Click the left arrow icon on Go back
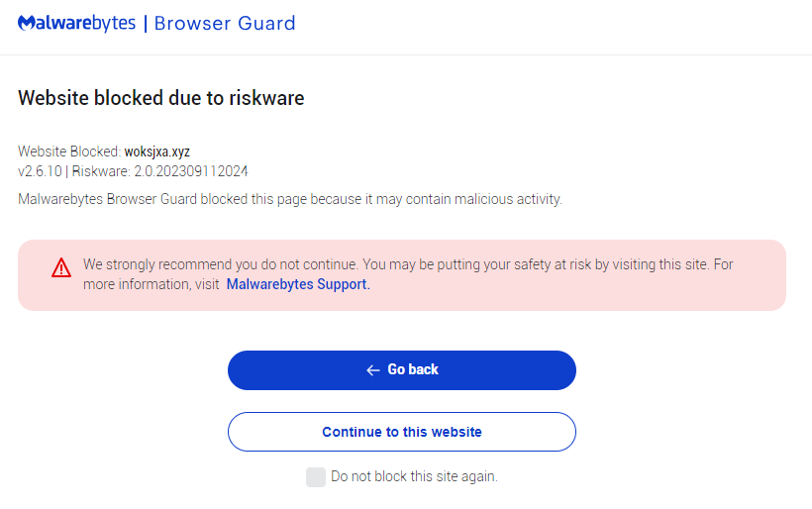 pyautogui.click(x=373, y=370)
